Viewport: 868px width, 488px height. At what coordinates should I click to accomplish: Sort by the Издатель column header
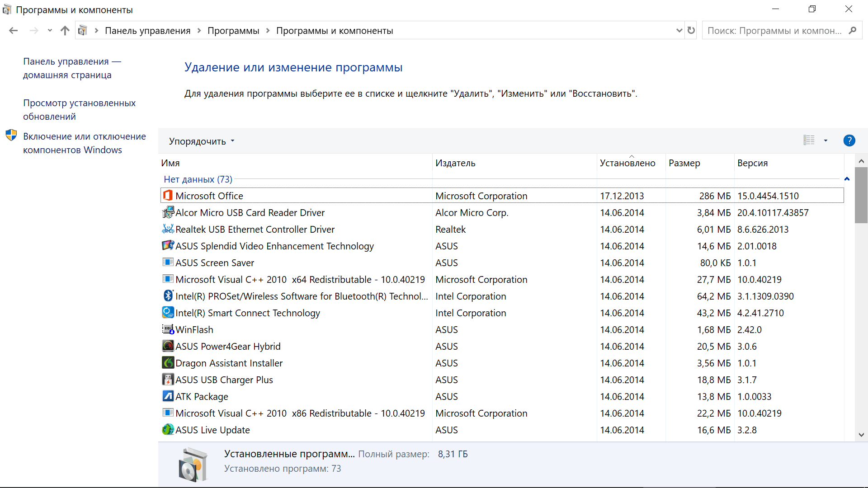[x=455, y=163]
